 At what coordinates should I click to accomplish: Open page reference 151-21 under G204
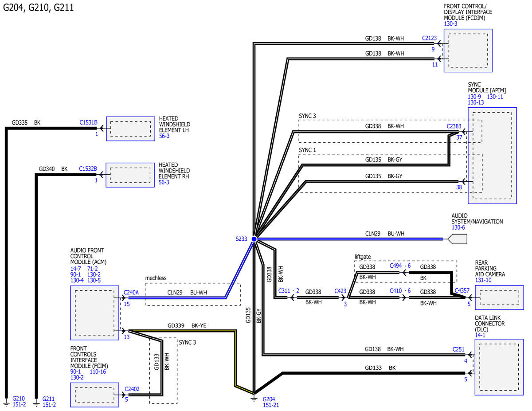click(x=270, y=405)
